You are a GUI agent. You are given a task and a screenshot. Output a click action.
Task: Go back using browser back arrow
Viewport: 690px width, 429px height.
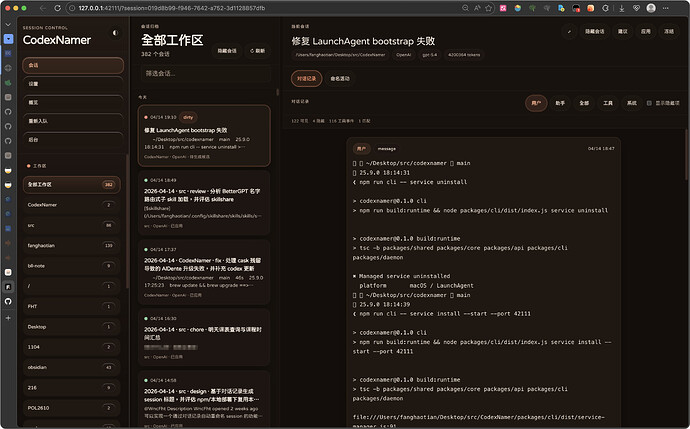click(43, 8)
